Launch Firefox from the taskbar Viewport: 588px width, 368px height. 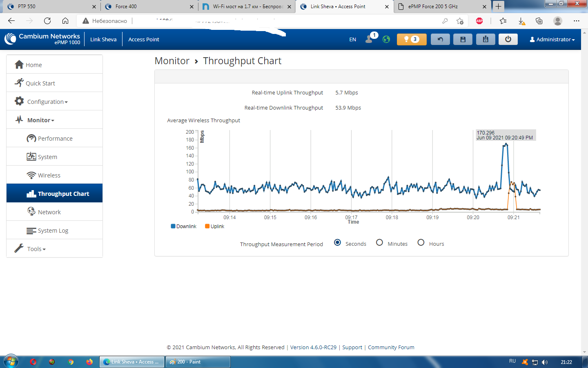[x=89, y=362]
